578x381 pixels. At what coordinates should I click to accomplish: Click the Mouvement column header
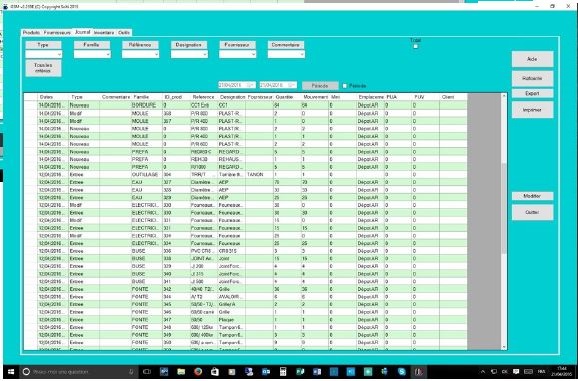315,97
